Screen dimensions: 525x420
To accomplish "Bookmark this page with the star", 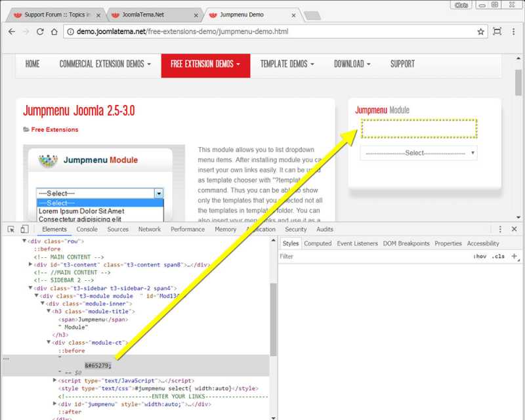I will pos(481,31).
